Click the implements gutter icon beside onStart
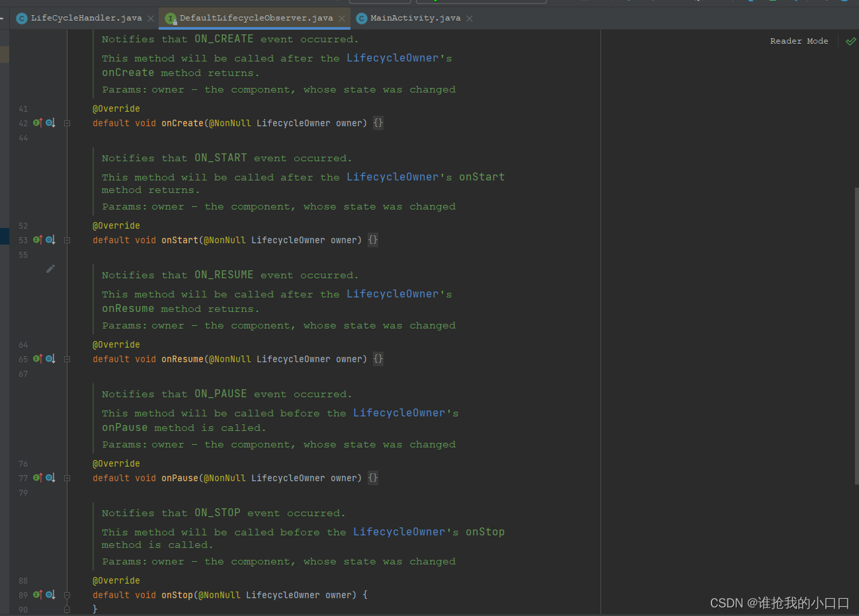This screenshot has width=859, height=616. click(x=38, y=240)
